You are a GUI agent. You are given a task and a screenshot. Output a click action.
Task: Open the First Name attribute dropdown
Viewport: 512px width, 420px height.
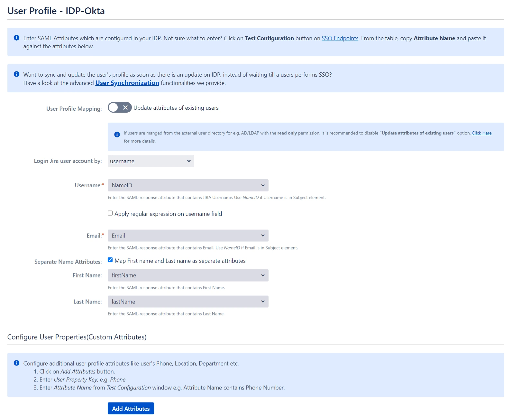pyautogui.click(x=188, y=275)
